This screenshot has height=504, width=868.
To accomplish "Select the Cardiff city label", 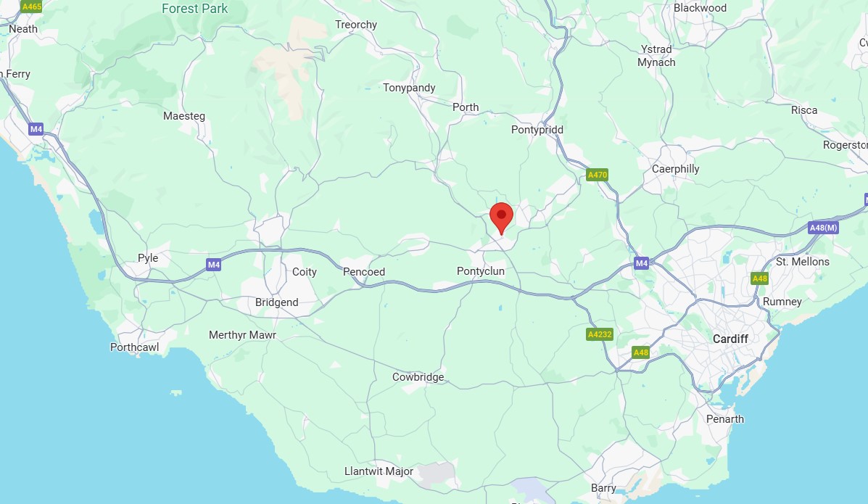I will coord(730,339).
